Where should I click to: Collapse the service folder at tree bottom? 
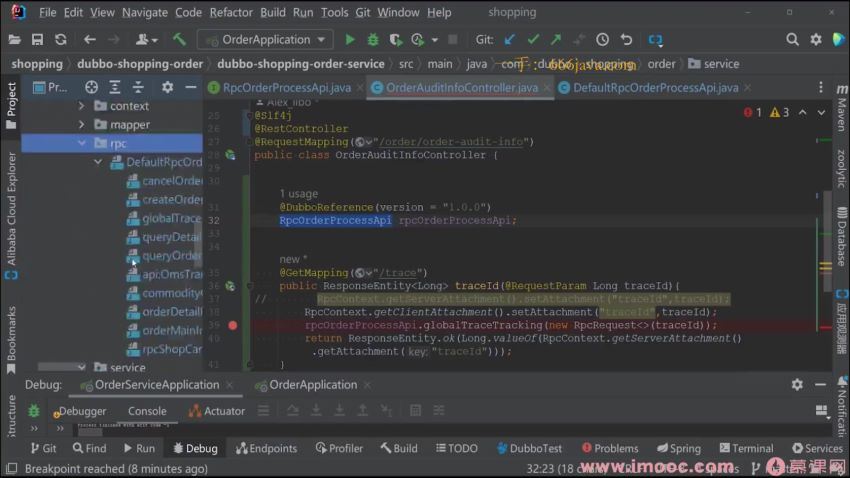[x=81, y=367]
